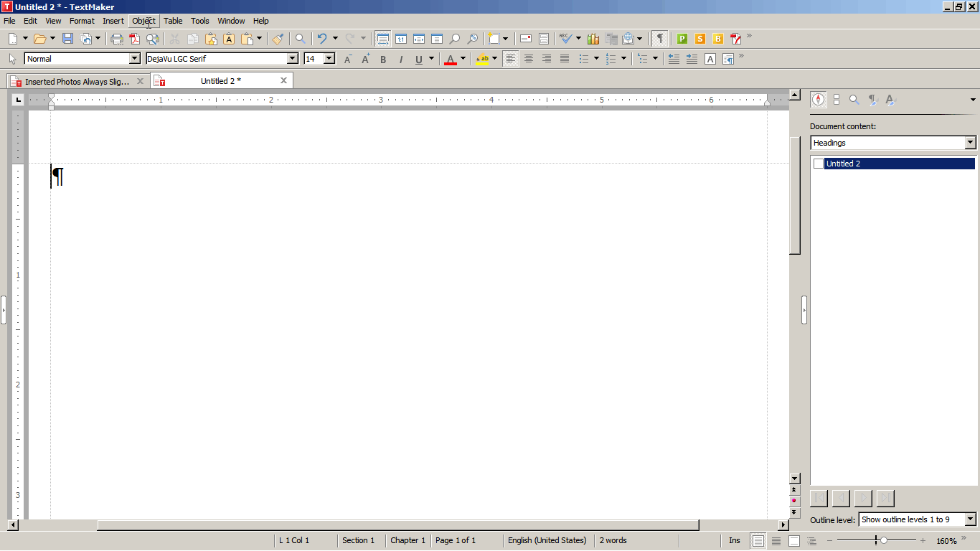The image size is (980, 551).
Task: Select Untitled 2 in document content list
Action: point(843,164)
